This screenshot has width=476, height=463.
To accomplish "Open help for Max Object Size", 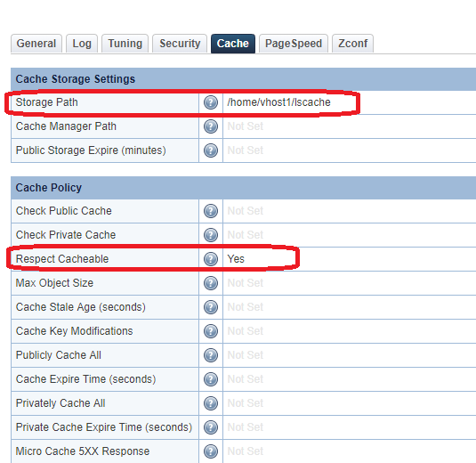I will (211, 283).
